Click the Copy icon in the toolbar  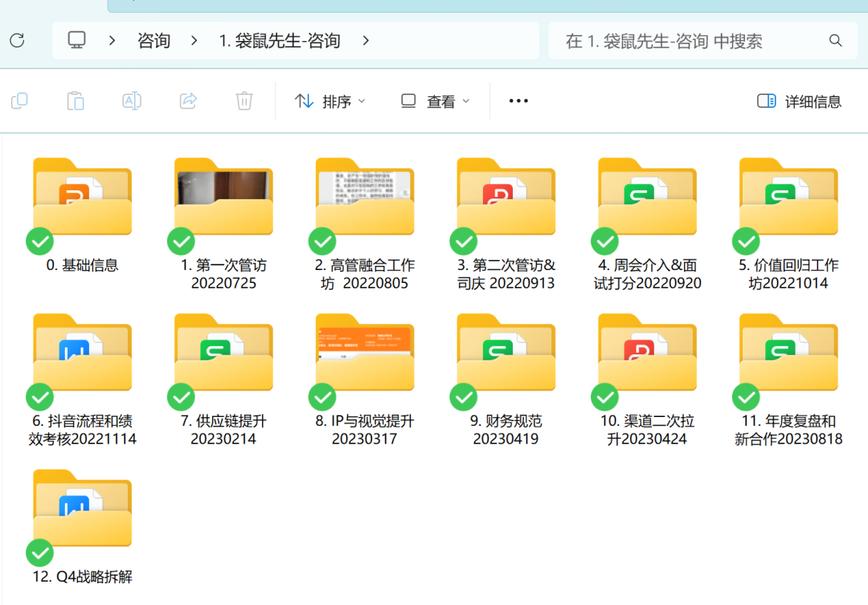18,100
